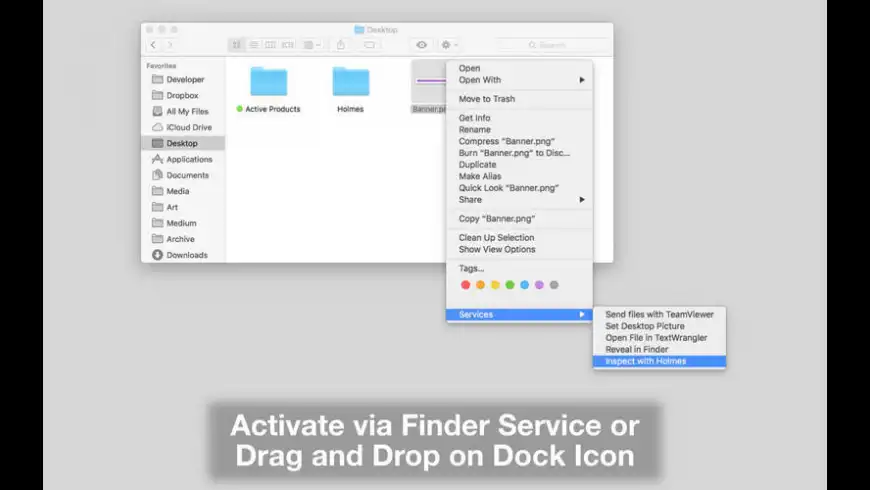This screenshot has width=870, height=490.
Task: Apply the yellow tag color
Action: coord(495,285)
